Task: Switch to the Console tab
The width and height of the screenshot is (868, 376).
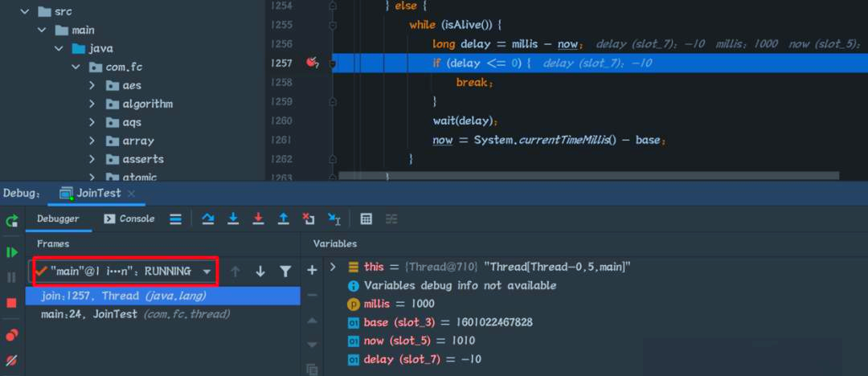Action: click(x=129, y=219)
